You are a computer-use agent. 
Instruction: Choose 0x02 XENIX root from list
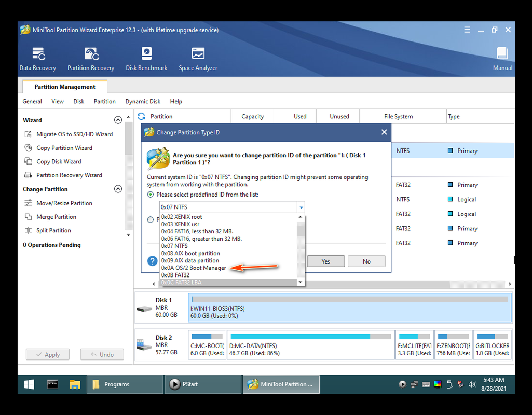click(x=228, y=217)
